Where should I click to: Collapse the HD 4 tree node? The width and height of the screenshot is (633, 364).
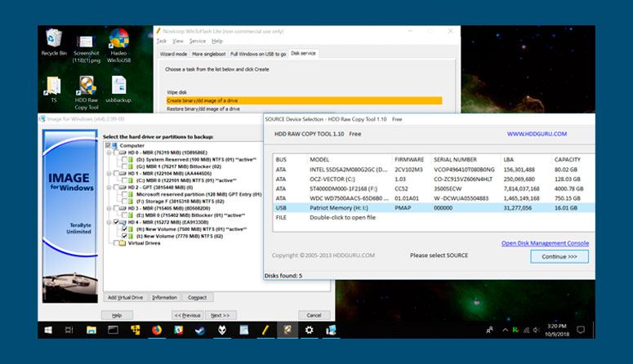(109, 222)
